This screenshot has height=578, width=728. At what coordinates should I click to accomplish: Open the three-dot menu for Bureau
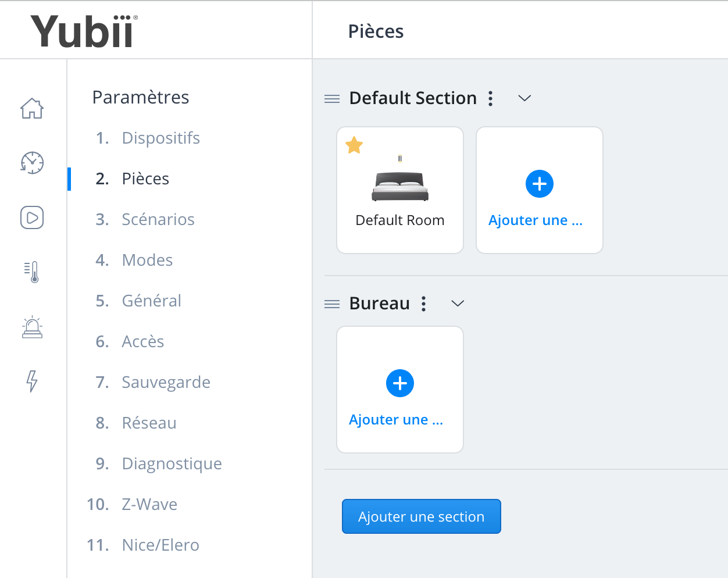click(424, 304)
